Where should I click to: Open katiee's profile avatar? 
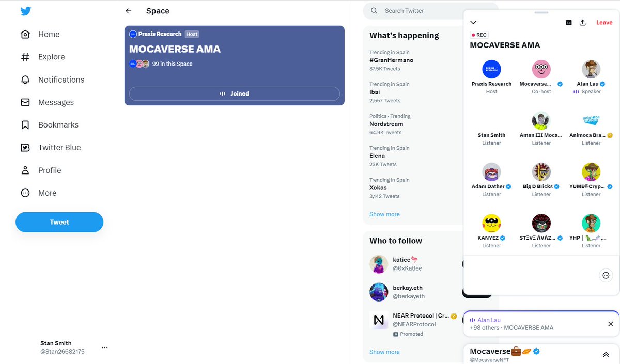coord(379,264)
